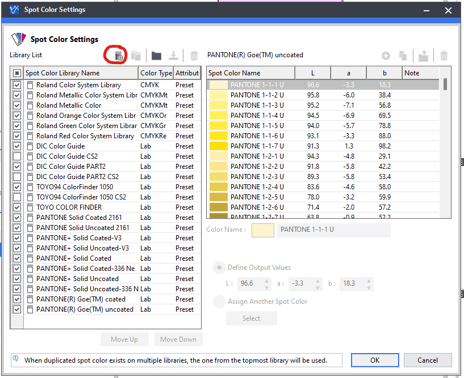Click the delete spot color trash icon
464x378 pixels.
(444, 56)
